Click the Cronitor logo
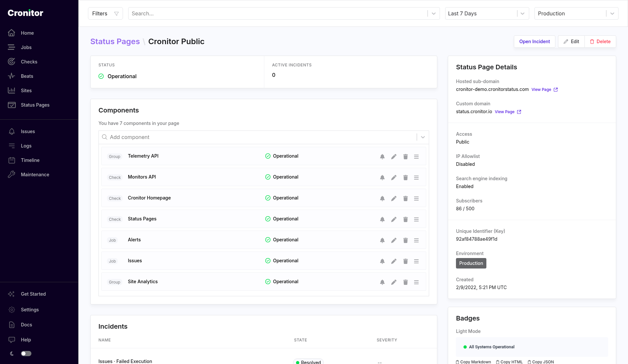Viewport: 628px width, 364px height. (26, 13)
